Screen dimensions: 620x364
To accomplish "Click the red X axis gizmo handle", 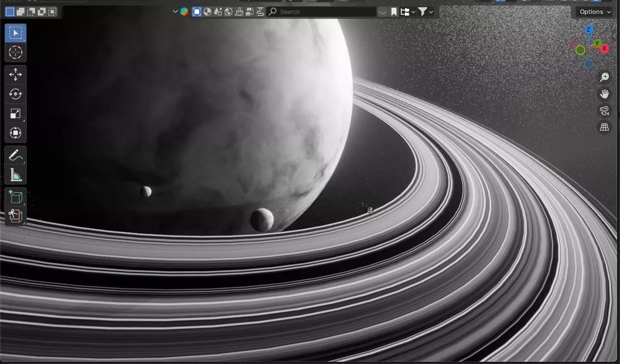I will click(604, 48).
